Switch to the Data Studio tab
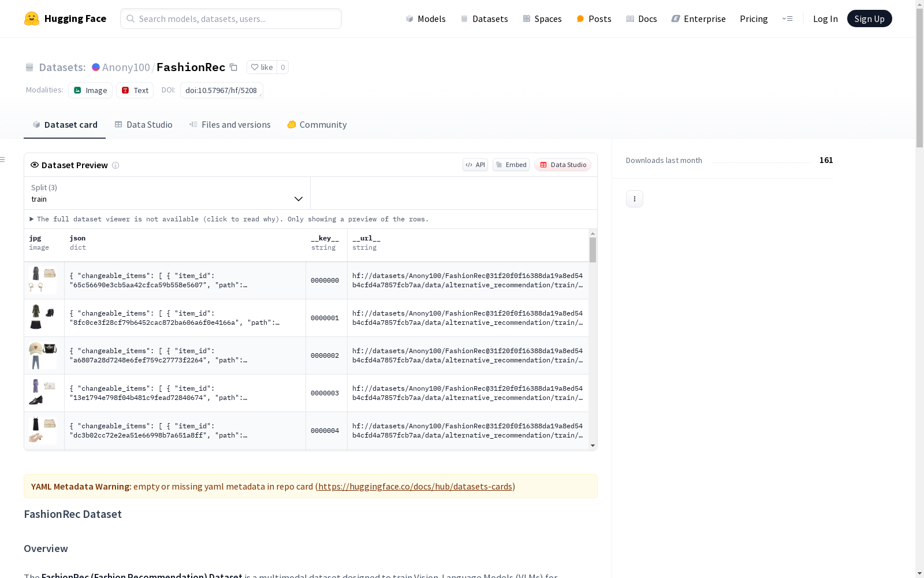Screen dimensions: 924x578 pyautogui.click(x=144, y=125)
